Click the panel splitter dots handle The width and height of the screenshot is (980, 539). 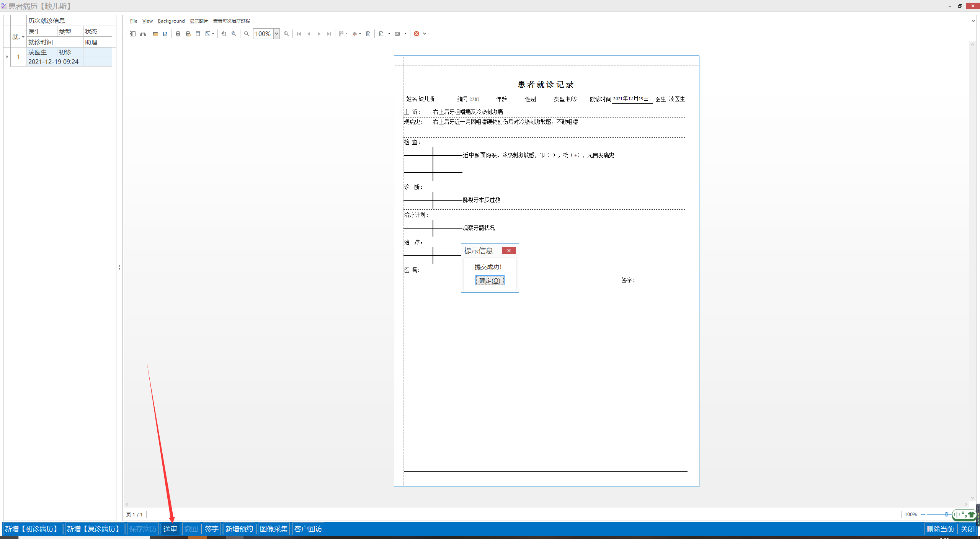pyautogui.click(x=119, y=268)
